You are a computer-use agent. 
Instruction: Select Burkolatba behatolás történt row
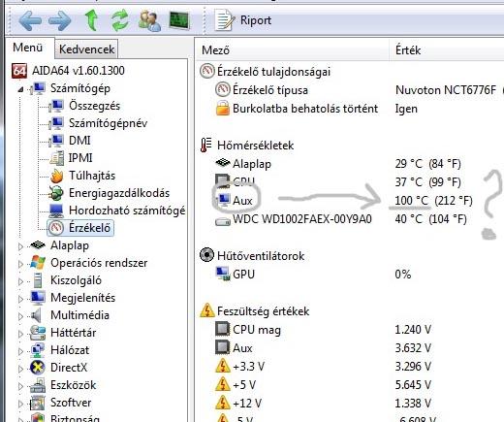tap(305, 109)
